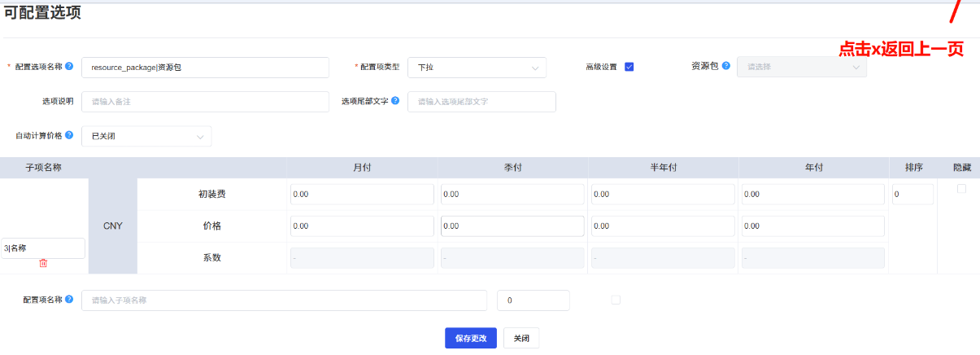Click the 月付 column header

(362, 167)
